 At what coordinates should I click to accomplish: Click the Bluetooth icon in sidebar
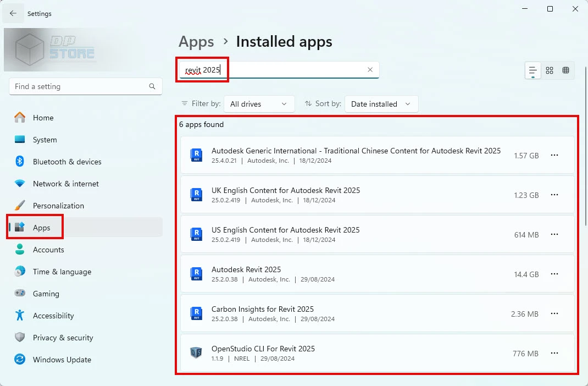(x=19, y=161)
